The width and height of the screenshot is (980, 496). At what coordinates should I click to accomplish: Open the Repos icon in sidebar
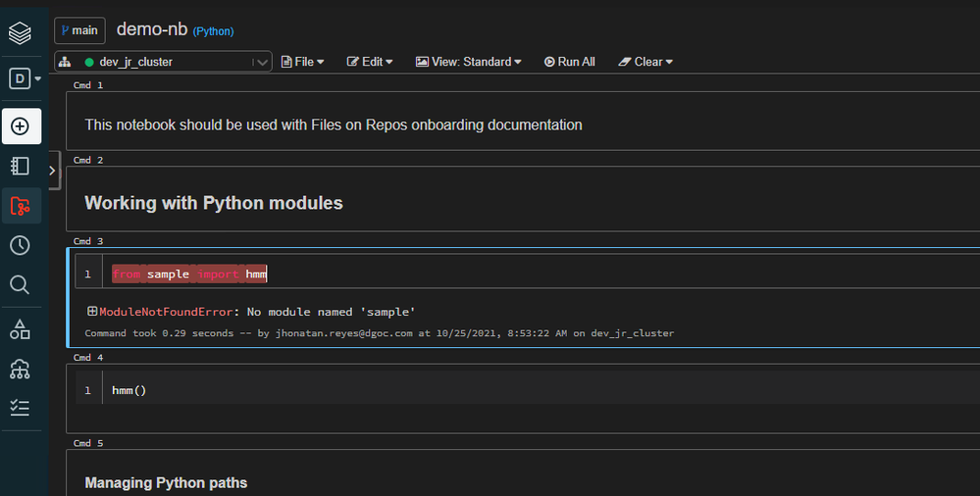pos(21,206)
